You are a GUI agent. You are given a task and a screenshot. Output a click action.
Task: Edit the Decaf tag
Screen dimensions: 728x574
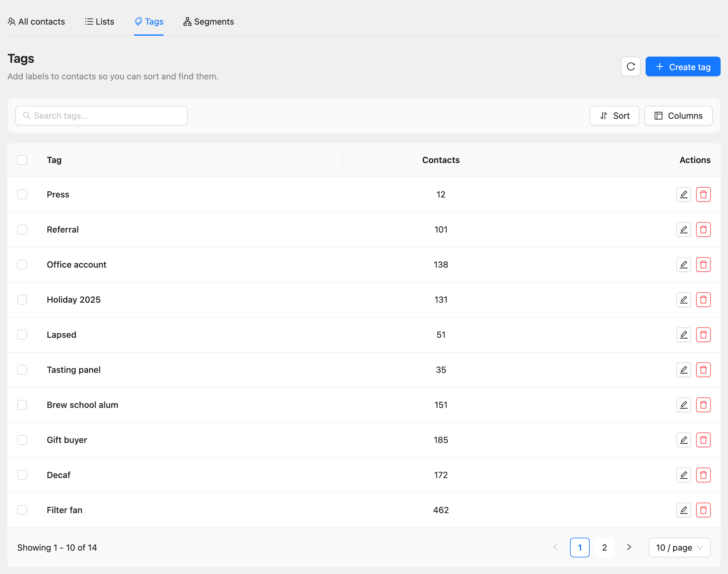tap(683, 475)
